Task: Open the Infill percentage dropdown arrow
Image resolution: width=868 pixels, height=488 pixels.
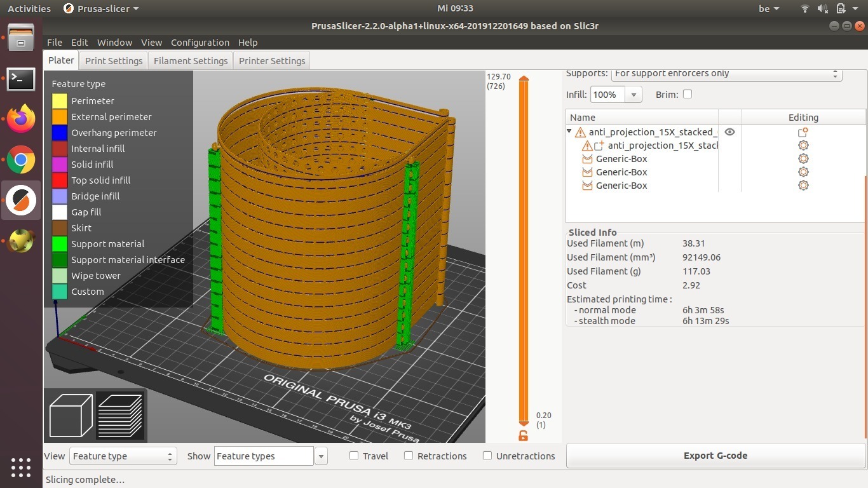Action: point(634,95)
